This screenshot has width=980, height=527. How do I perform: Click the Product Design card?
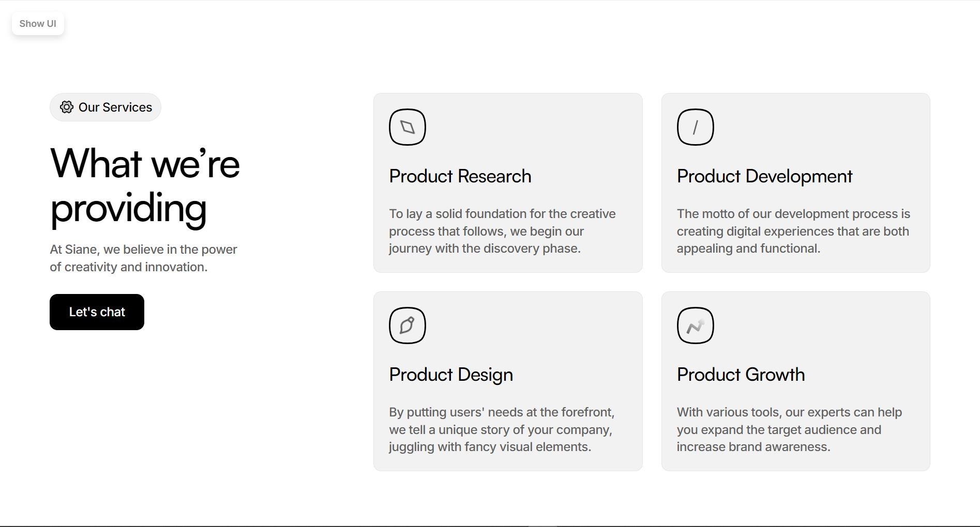pos(507,381)
